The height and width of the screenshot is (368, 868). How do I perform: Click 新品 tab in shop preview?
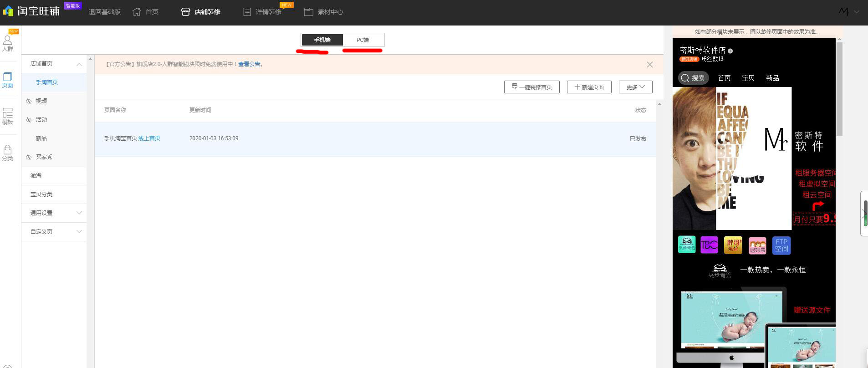pos(772,78)
